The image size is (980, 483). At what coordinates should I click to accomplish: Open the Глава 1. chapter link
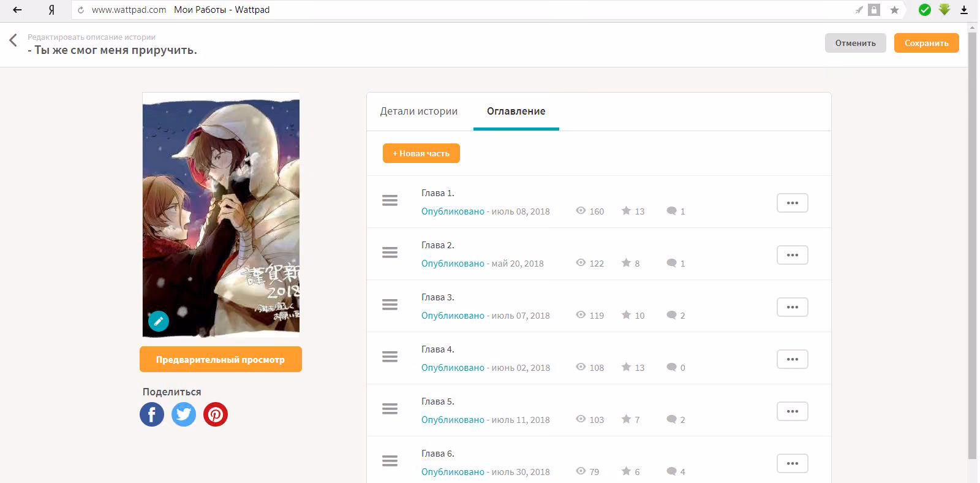[x=438, y=193]
